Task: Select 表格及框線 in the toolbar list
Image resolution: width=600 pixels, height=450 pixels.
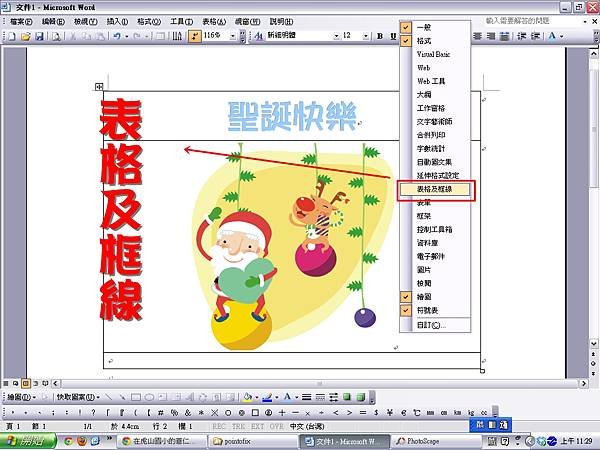Action: click(x=435, y=189)
